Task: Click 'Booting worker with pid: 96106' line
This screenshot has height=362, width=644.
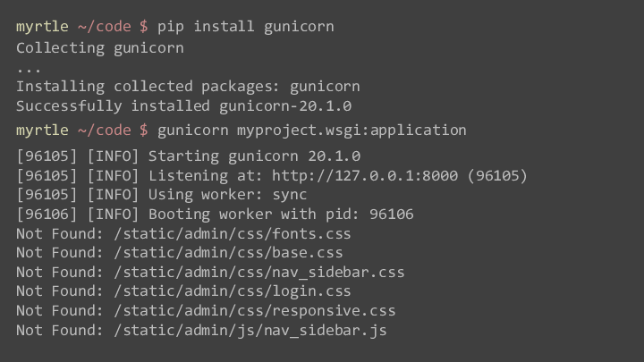Action: [x=215, y=215]
